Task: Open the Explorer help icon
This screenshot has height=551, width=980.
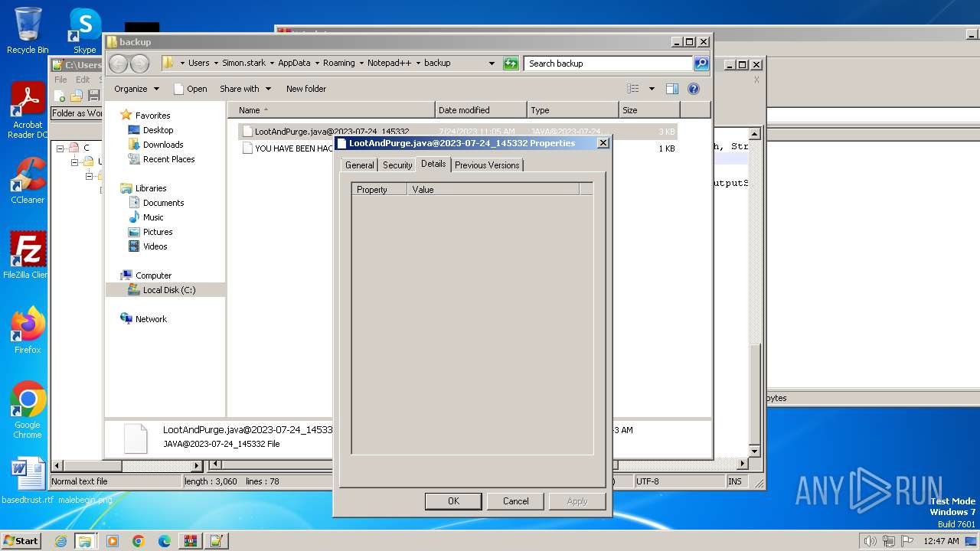Action: click(694, 89)
